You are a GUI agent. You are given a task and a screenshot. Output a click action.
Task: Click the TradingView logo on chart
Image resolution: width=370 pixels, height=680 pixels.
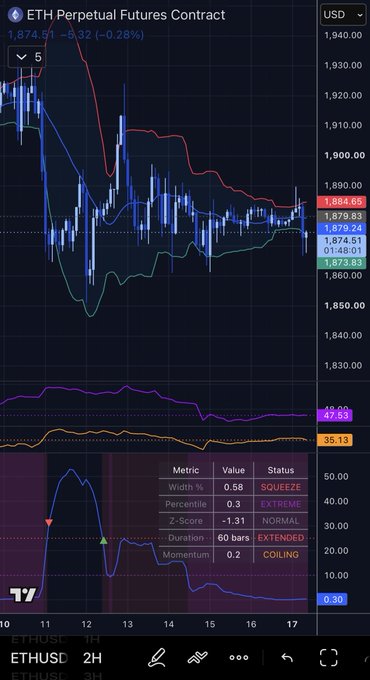point(23,595)
